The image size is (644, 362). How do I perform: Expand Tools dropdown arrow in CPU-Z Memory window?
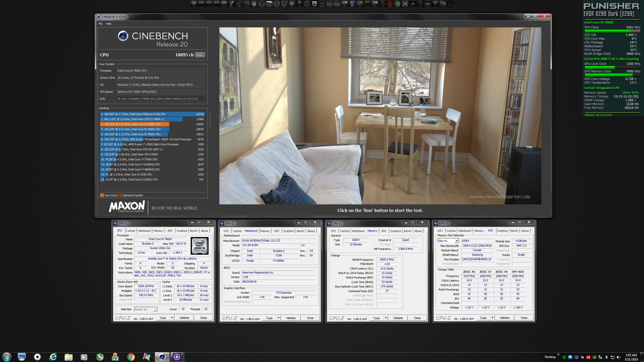(386, 318)
